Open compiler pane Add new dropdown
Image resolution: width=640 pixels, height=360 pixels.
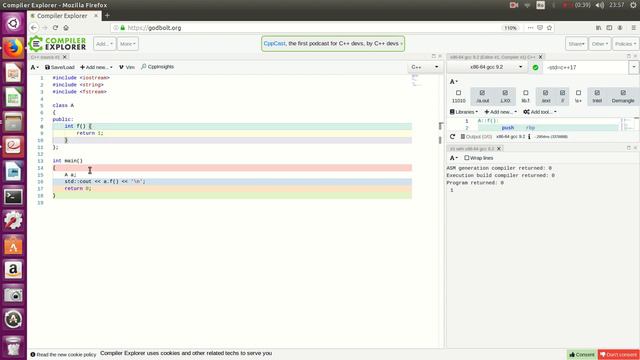click(x=500, y=112)
